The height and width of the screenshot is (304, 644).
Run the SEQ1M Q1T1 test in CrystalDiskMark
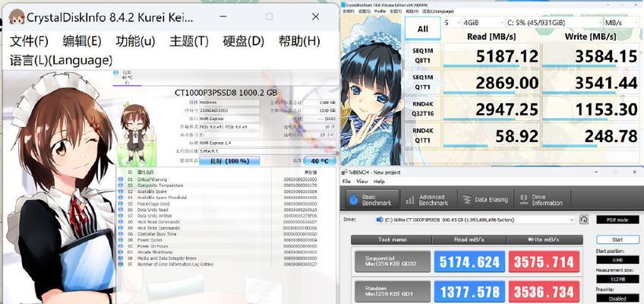[422, 82]
